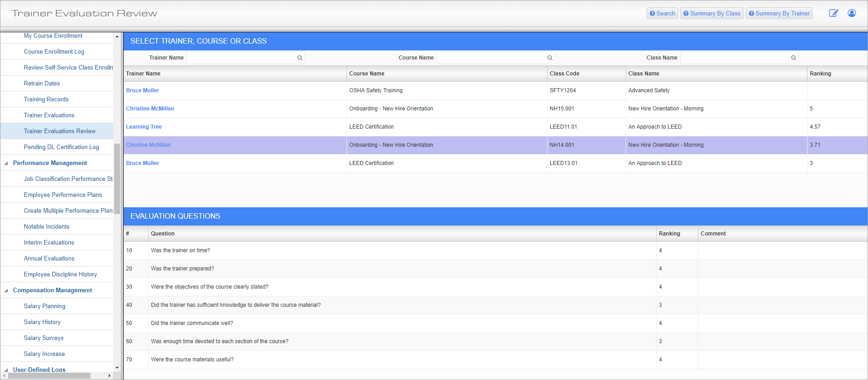Open the user profile icon
The image size is (868, 380).
852,13
